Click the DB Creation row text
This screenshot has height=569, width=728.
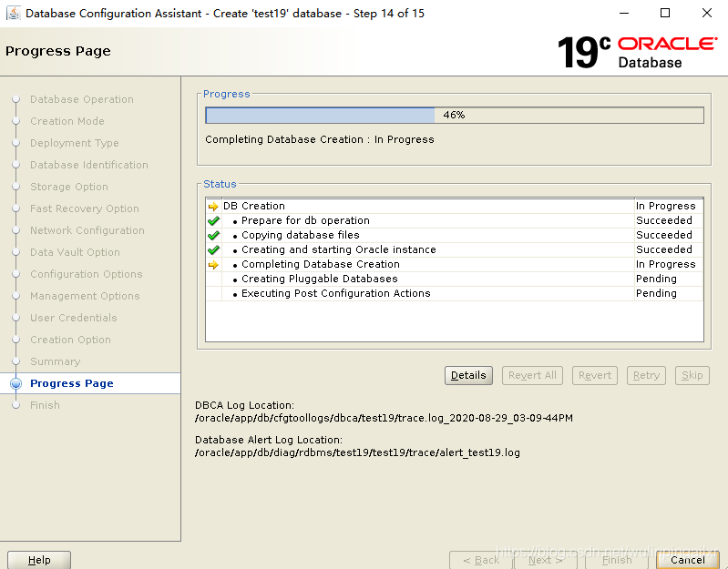click(x=254, y=206)
